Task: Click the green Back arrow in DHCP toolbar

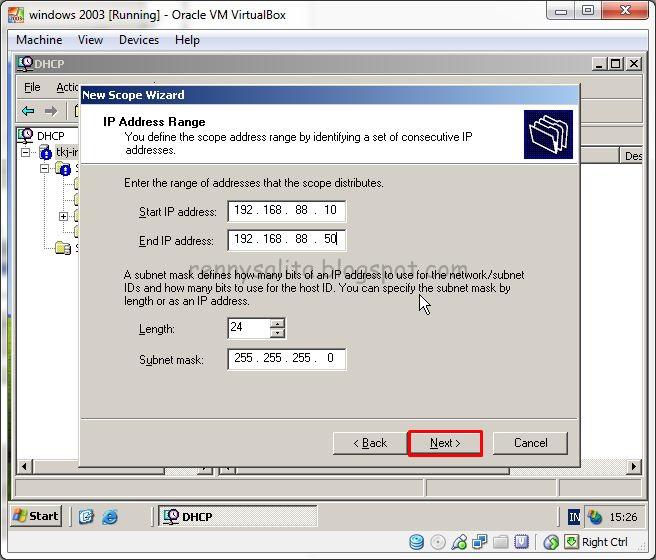Action: pos(28,111)
